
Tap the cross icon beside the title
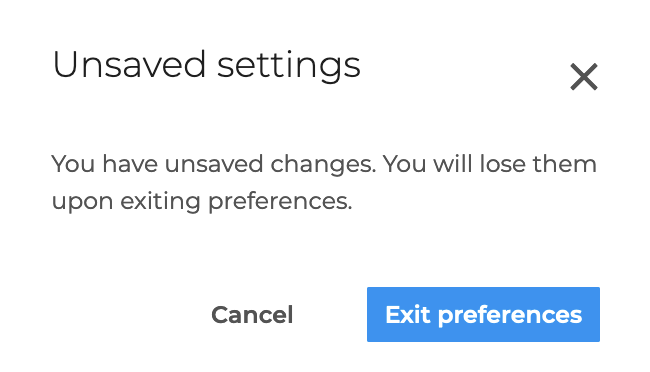(x=584, y=77)
